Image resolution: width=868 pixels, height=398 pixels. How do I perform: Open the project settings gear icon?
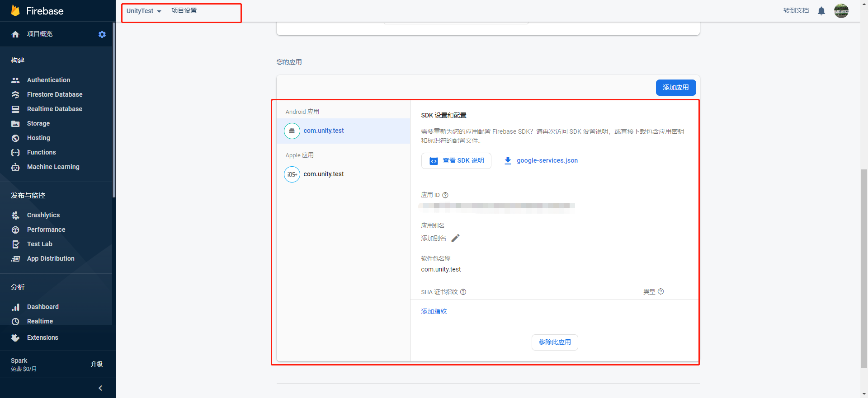102,34
